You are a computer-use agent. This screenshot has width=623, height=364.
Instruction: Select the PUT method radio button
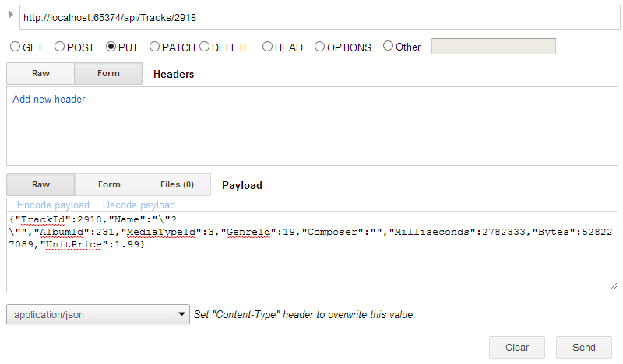(x=111, y=47)
